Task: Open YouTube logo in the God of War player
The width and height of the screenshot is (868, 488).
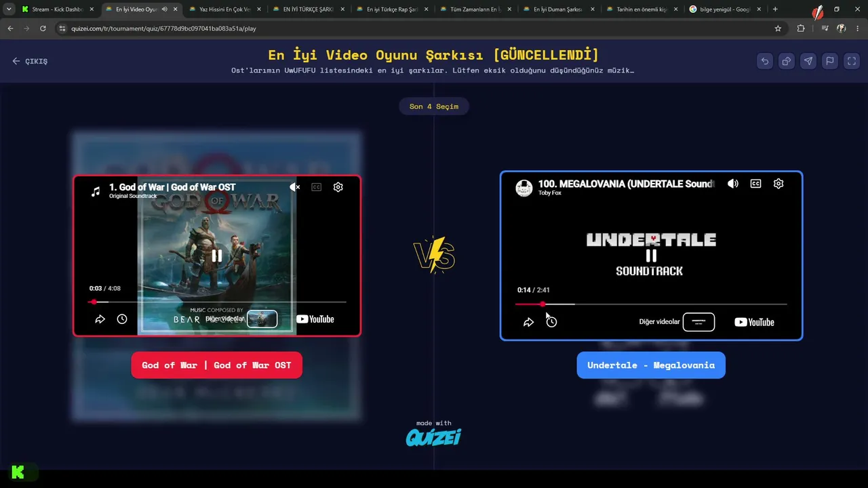Action: (315, 319)
